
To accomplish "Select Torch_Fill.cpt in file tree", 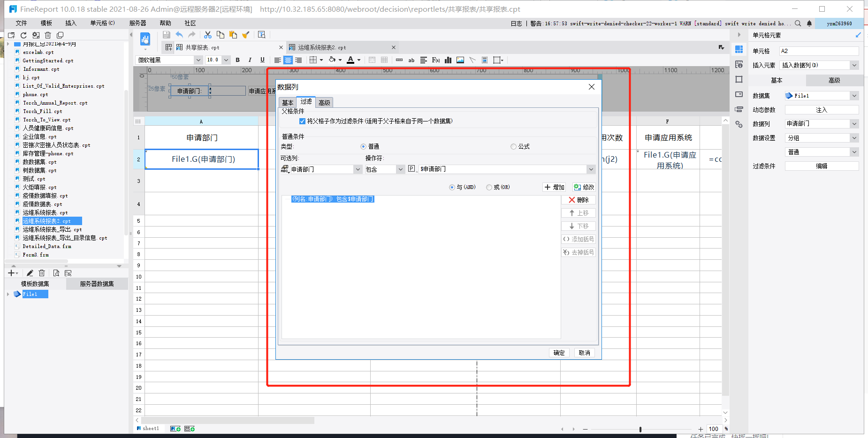I will [43, 111].
